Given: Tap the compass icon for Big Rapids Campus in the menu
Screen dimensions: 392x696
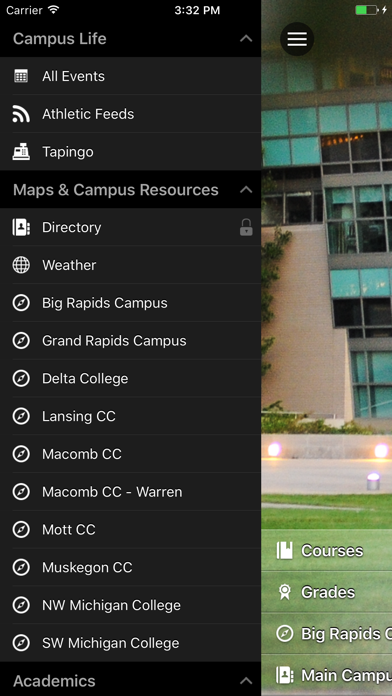Looking at the screenshot, I should [x=21, y=303].
